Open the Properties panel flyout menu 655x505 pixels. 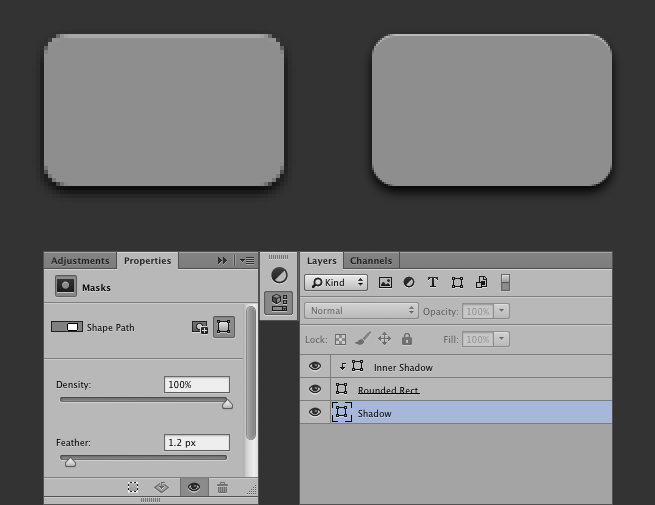coord(247,260)
